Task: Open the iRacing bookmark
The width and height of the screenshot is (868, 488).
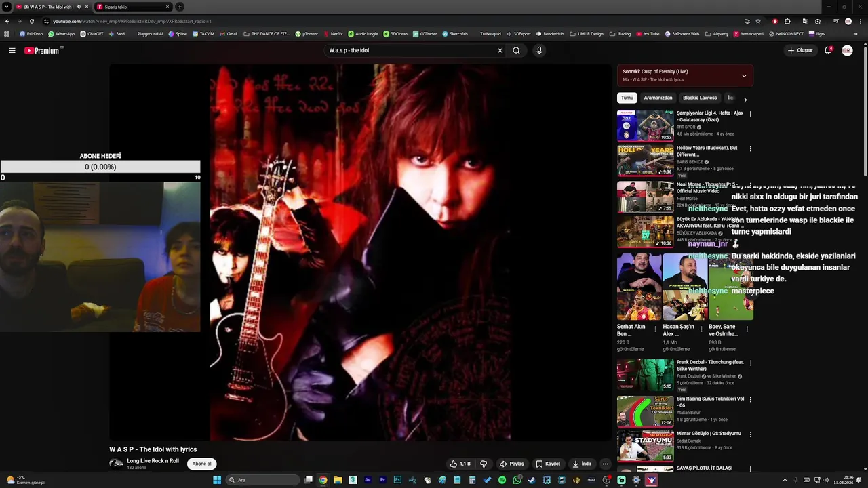Action: (620, 33)
